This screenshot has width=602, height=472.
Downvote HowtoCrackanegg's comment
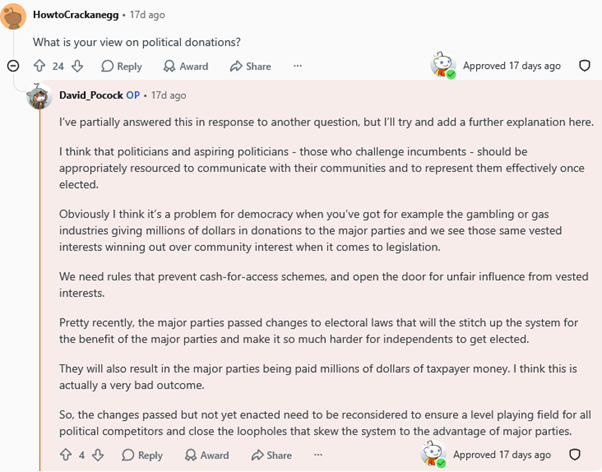(77, 66)
